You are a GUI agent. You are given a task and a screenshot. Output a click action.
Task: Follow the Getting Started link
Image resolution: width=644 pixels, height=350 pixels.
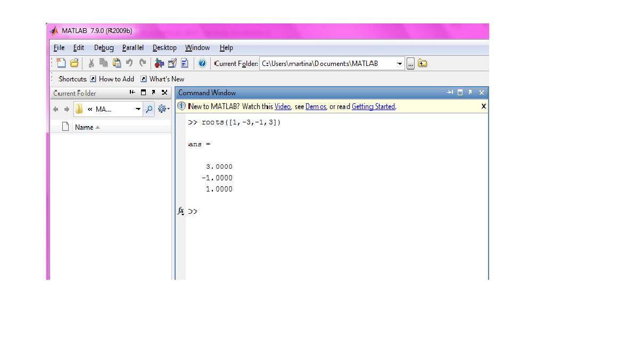pyautogui.click(x=373, y=106)
